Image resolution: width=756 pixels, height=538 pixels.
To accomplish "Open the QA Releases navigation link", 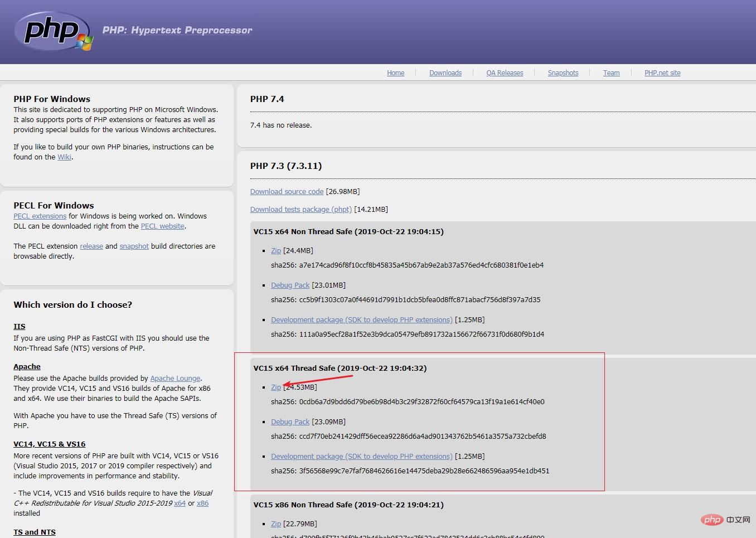I will (x=505, y=73).
